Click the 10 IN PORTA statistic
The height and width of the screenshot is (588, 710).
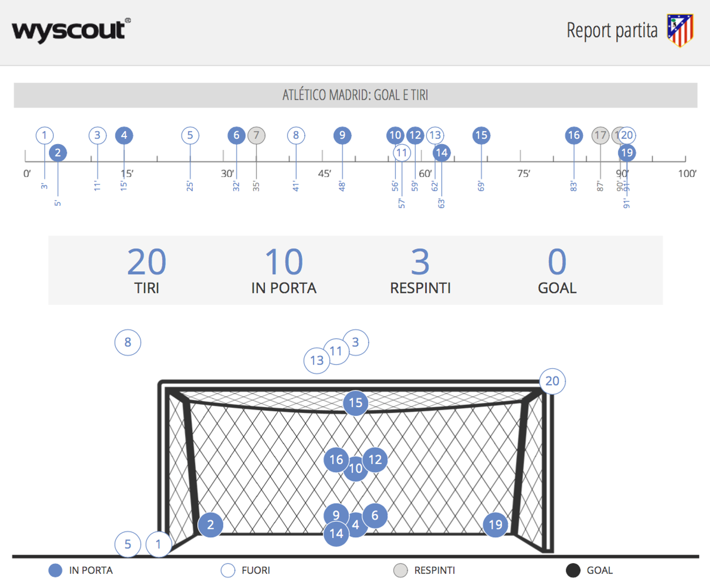[284, 271]
